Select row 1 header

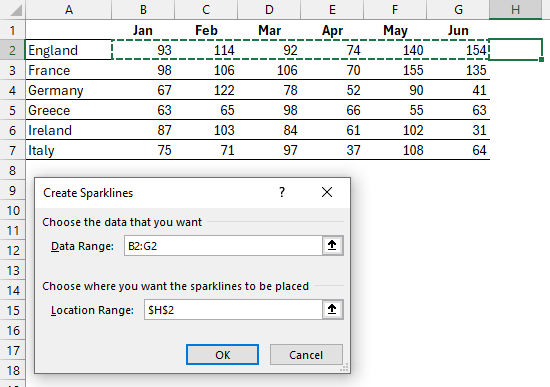13,30
